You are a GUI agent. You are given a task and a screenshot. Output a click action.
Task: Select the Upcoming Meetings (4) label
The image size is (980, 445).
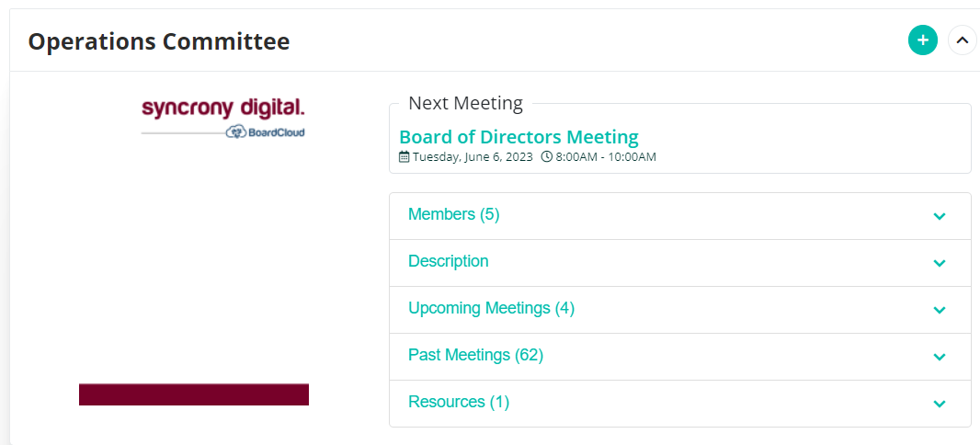tap(491, 308)
